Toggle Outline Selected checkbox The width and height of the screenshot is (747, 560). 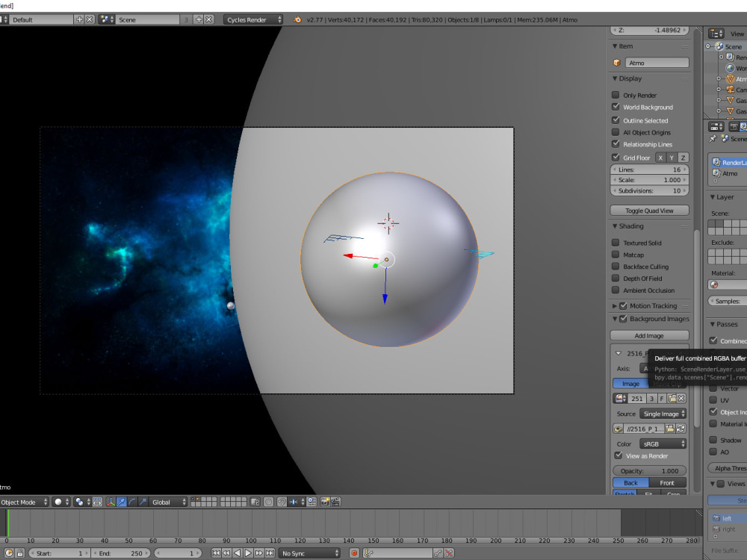click(616, 120)
